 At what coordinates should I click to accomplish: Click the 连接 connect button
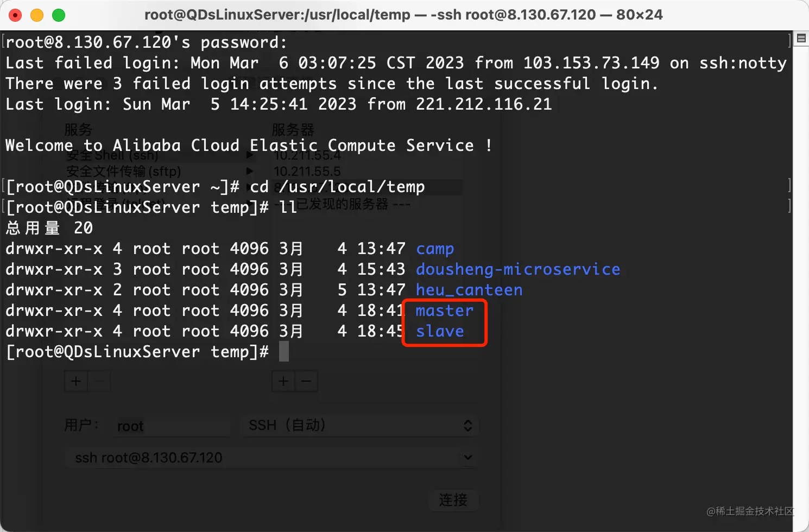[453, 500]
